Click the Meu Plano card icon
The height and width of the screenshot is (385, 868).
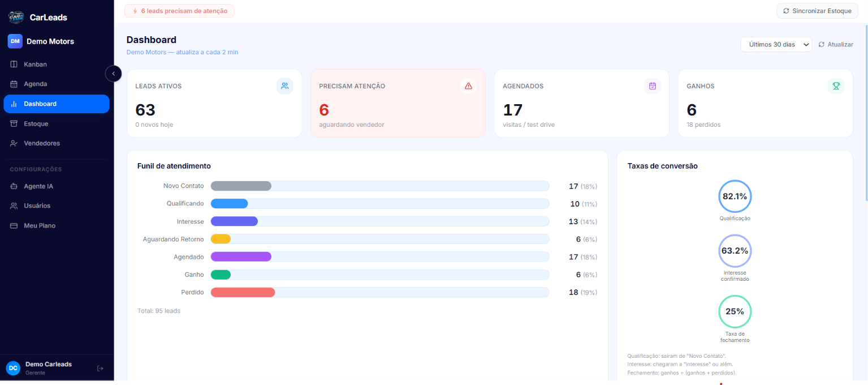[14, 225]
